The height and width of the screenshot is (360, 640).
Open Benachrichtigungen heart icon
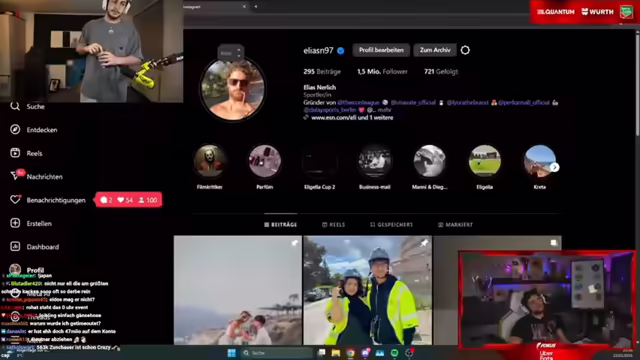pyautogui.click(x=15, y=200)
